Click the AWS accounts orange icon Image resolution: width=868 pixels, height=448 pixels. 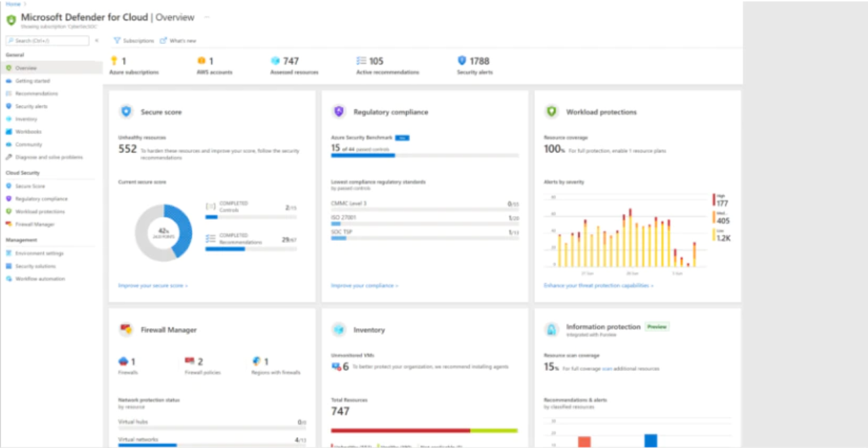pos(201,61)
